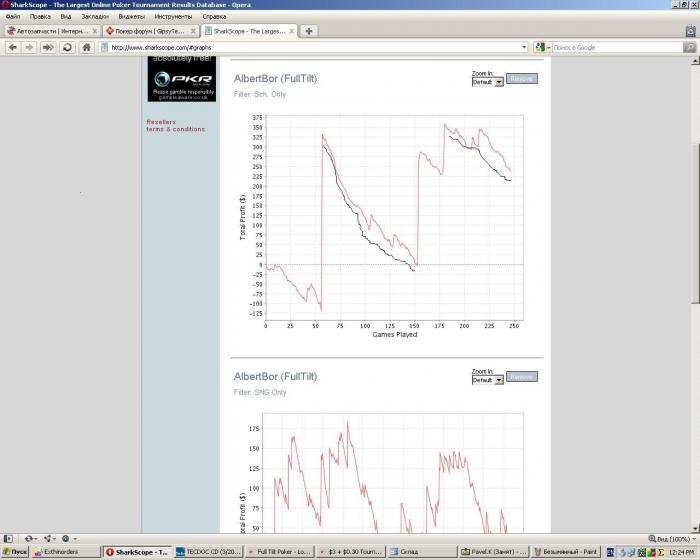The image size is (700, 560).
Task: Open Zoom In dropdown for SNG Only graph
Action: tap(488, 380)
